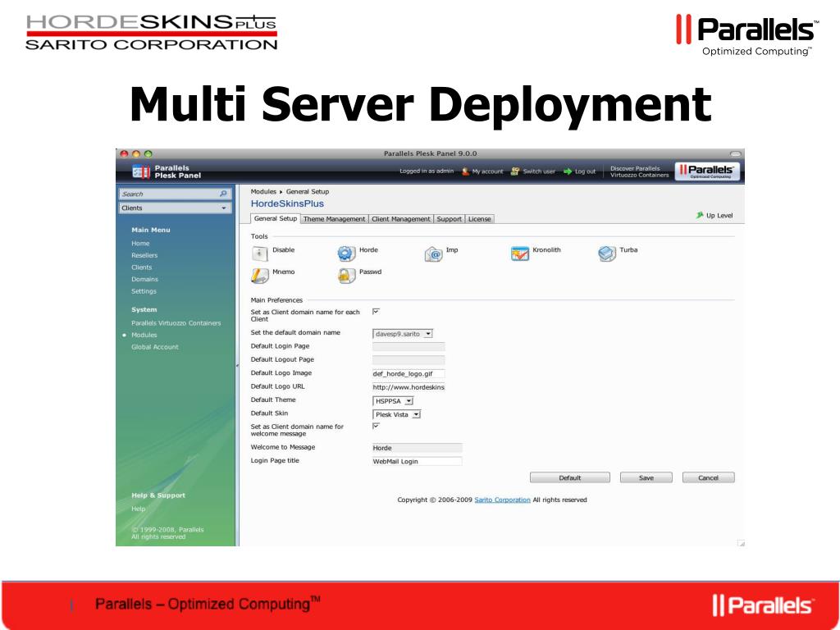
Task: Click the Log out arrow icon
Action: [568, 171]
